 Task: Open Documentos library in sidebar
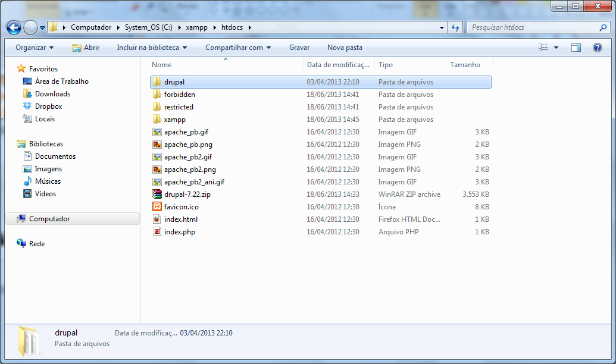coord(55,156)
